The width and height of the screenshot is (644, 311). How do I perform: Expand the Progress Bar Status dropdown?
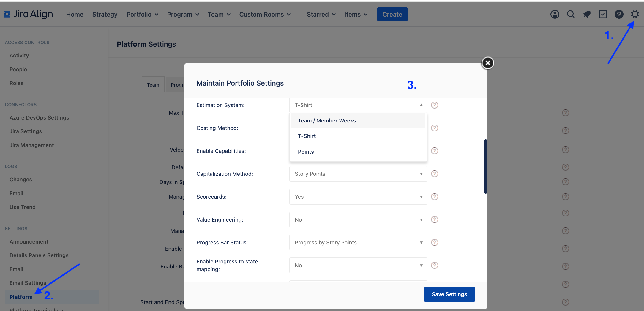[358, 242]
